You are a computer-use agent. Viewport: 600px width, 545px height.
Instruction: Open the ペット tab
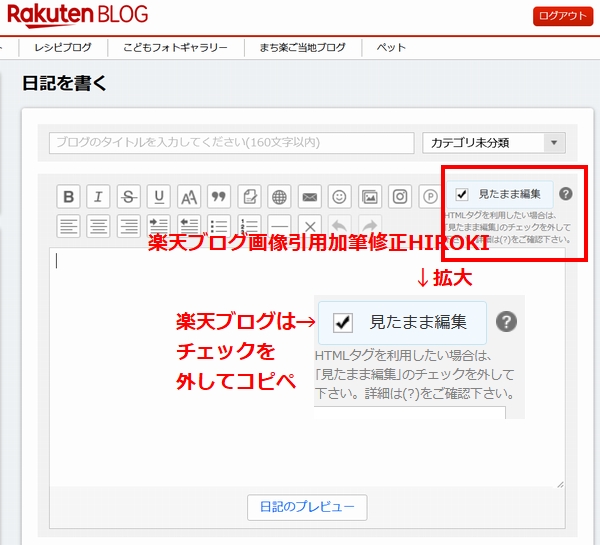(391, 47)
